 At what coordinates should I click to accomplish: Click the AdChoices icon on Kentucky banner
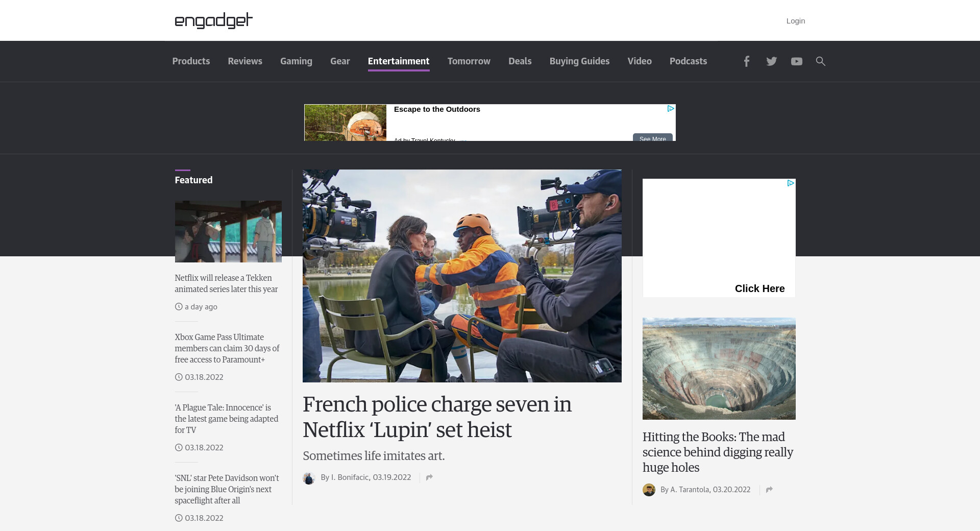[x=671, y=109]
